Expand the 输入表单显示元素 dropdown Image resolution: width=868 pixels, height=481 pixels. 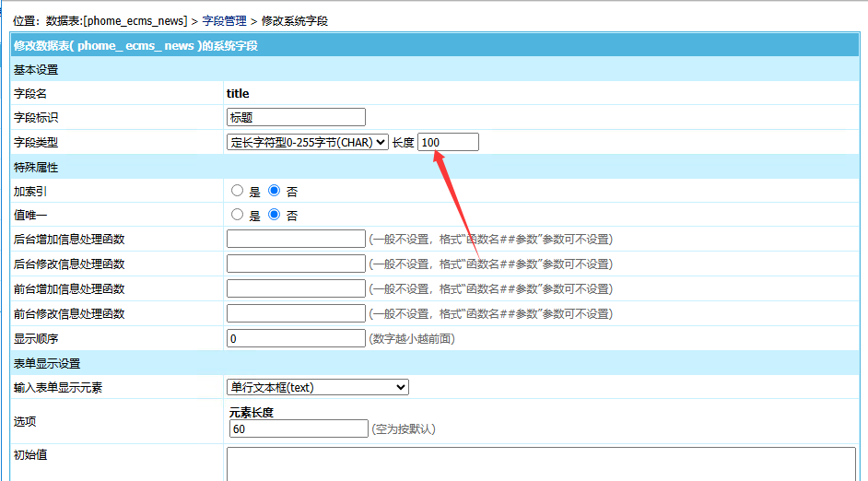[x=317, y=387]
